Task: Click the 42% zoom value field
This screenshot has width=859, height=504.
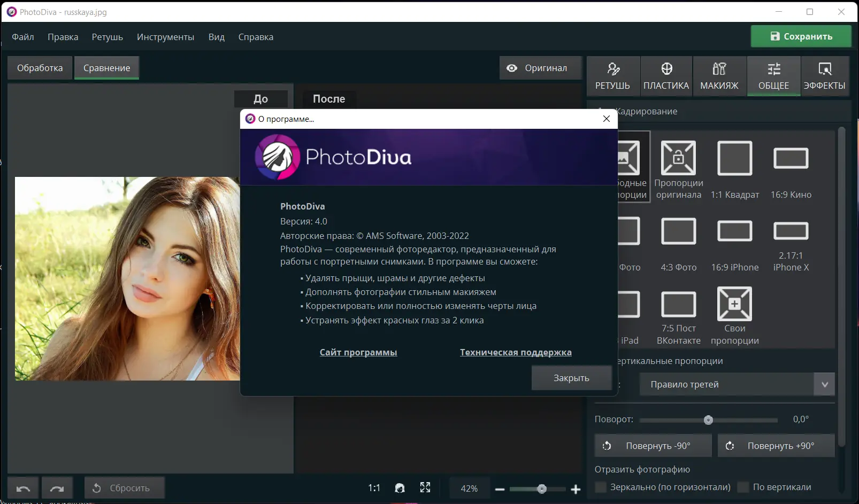Action: click(469, 489)
